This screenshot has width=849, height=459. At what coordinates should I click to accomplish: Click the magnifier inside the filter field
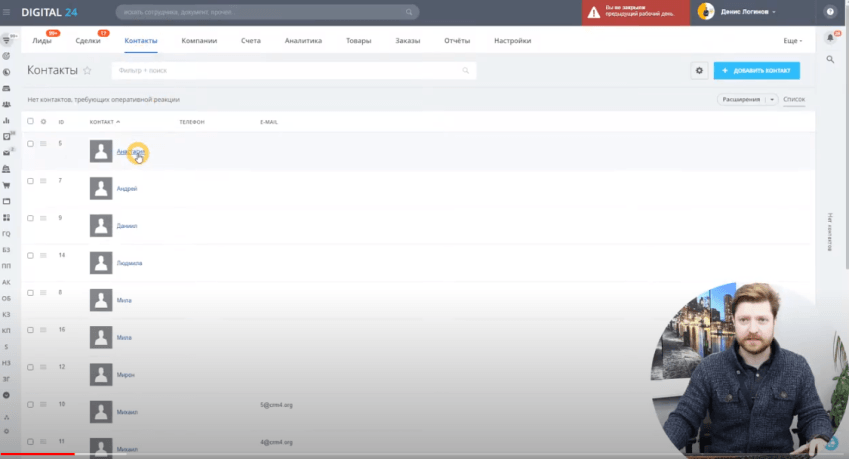(x=466, y=70)
